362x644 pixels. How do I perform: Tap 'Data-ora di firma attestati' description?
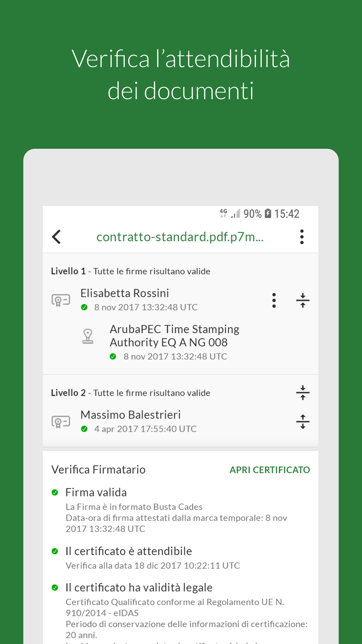pos(176,523)
